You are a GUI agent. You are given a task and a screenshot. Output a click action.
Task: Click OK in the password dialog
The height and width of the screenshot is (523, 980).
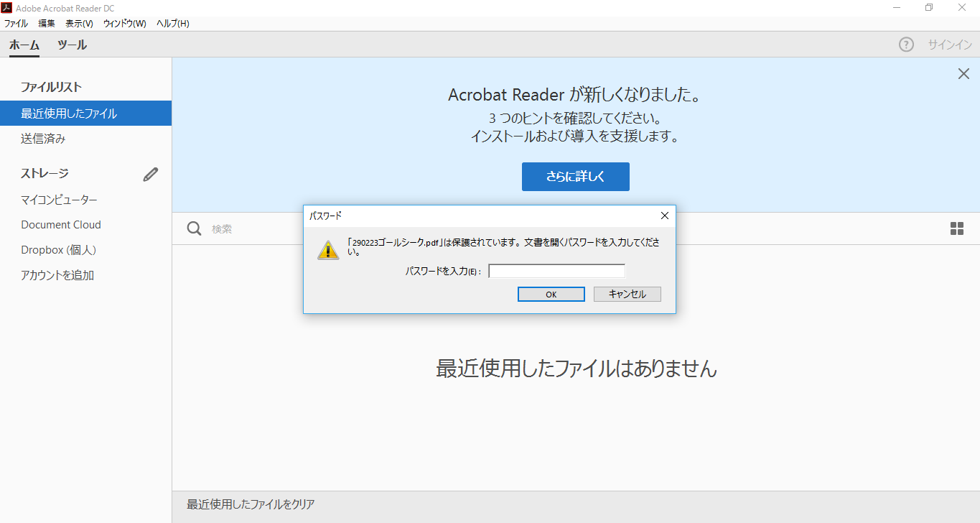point(551,295)
